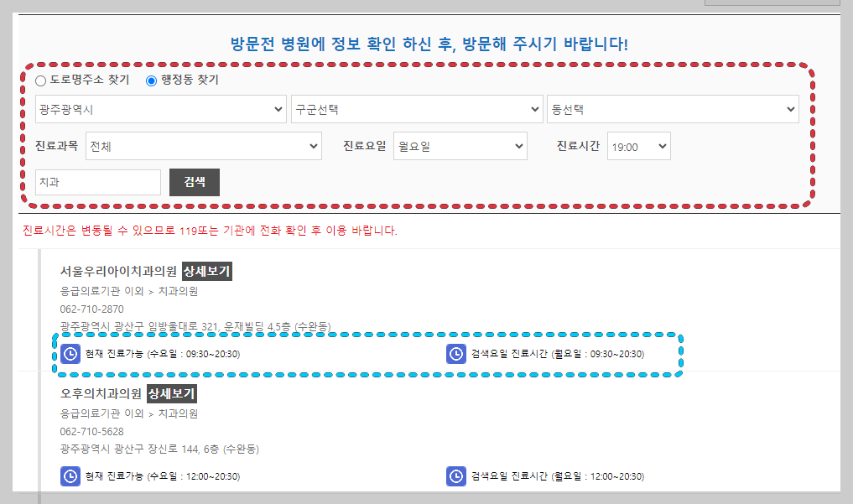The image size is (853, 504).
Task: Select the 도로명주소 찾기 radio button
Action: pos(39,81)
